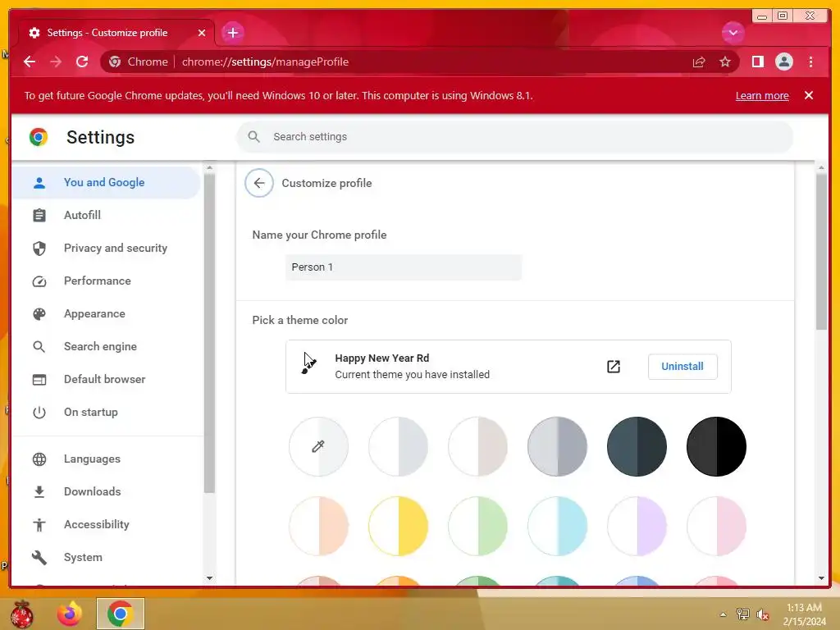Viewport: 840px width, 630px height.
Task: Open the profile avatar menu
Action: coord(783,62)
